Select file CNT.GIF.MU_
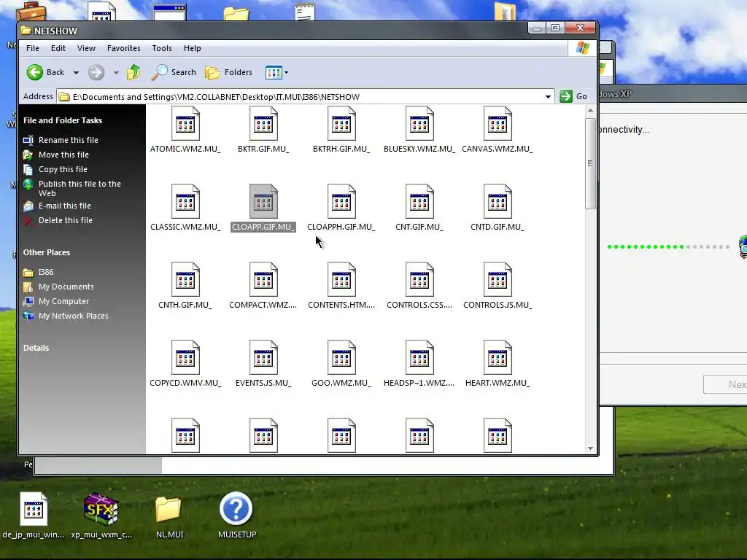747x560 pixels. click(x=419, y=208)
